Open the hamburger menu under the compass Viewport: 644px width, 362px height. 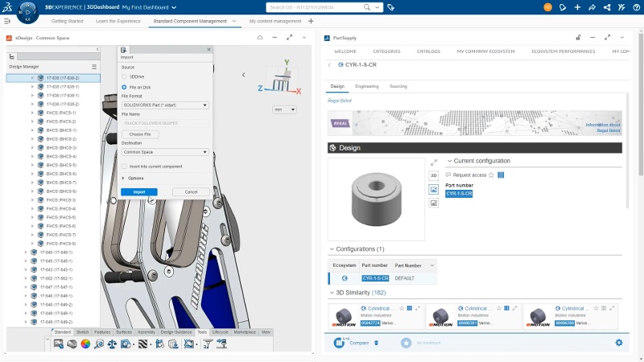pyautogui.click(x=7, y=21)
